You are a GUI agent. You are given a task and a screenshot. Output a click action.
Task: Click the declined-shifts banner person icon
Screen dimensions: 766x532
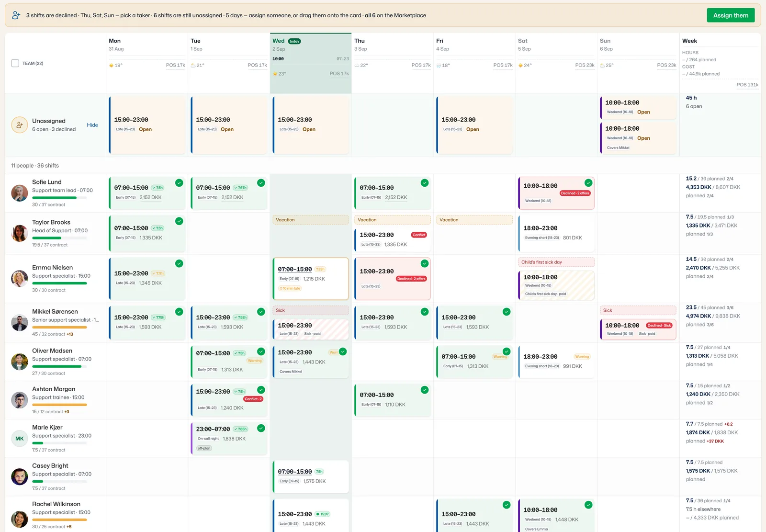tap(16, 15)
